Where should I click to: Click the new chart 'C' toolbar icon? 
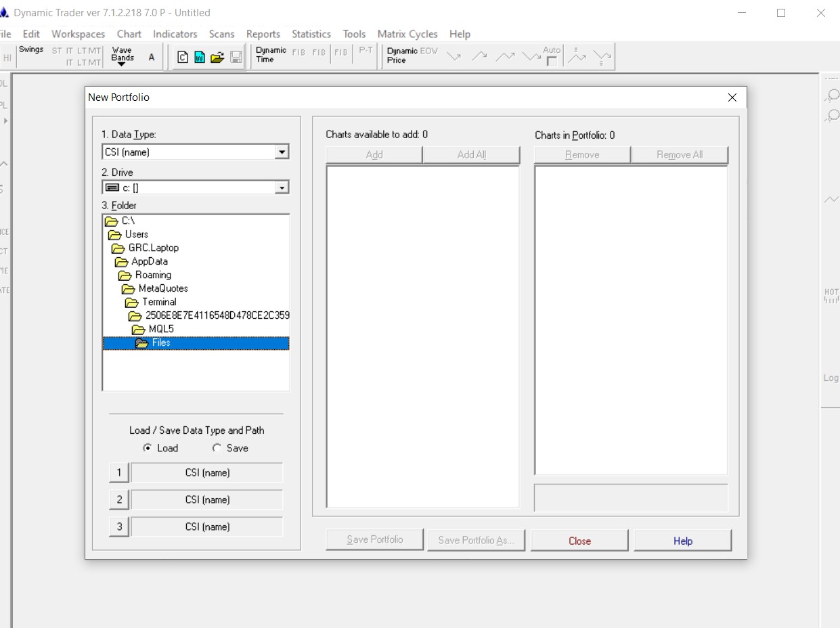tap(182, 58)
